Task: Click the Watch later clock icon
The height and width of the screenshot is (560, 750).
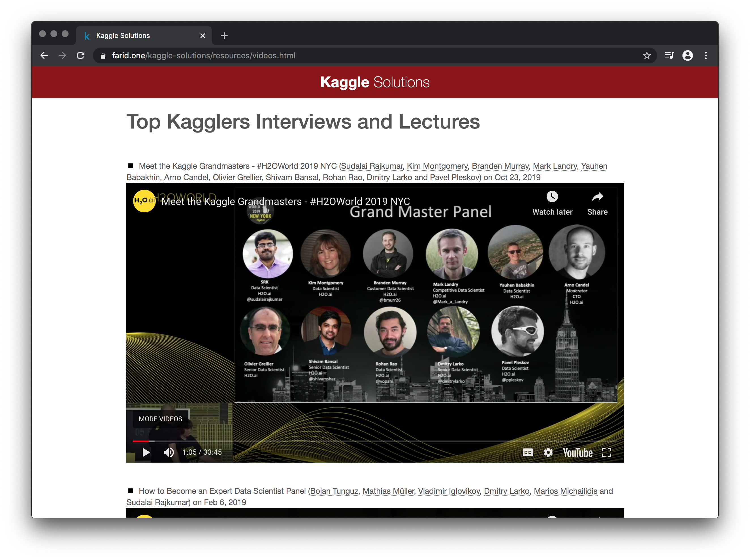Action: click(x=552, y=196)
